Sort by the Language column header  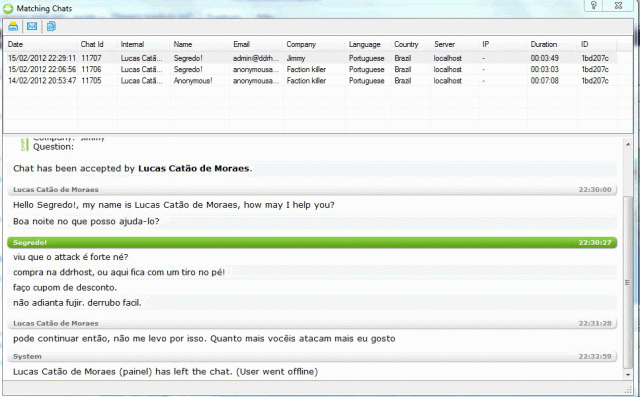364,44
